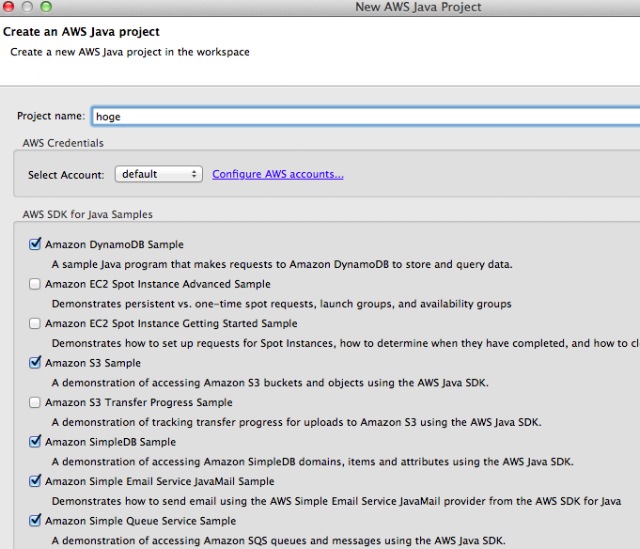This screenshot has width=640, height=549.
Task: Click the 'Demonstrates how to set up requests for Spot Instances' description
Action: [x=346, y=343]
